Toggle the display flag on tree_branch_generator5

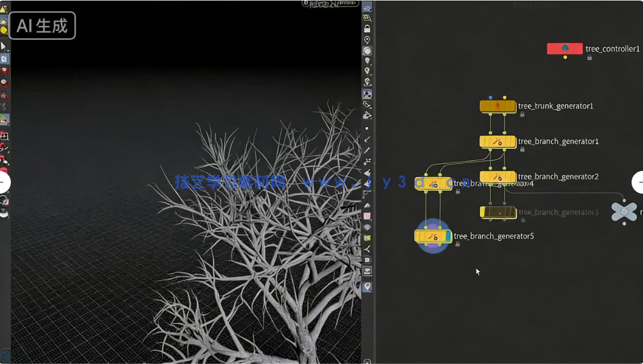448,235
